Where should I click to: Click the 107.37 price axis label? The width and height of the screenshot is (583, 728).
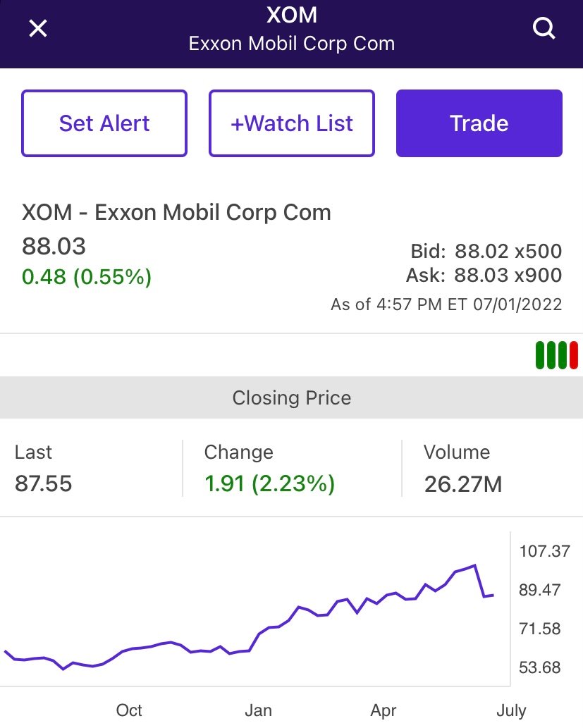[544, 551]
